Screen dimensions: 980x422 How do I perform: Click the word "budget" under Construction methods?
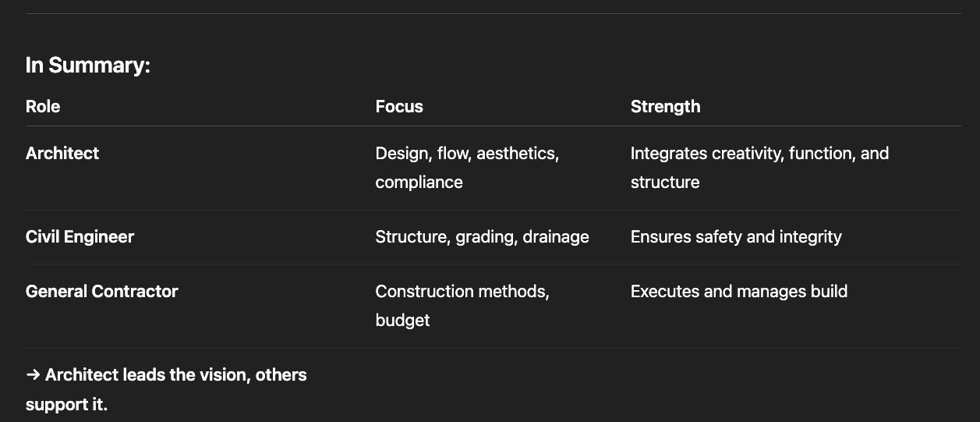click(x=402, y=321)
